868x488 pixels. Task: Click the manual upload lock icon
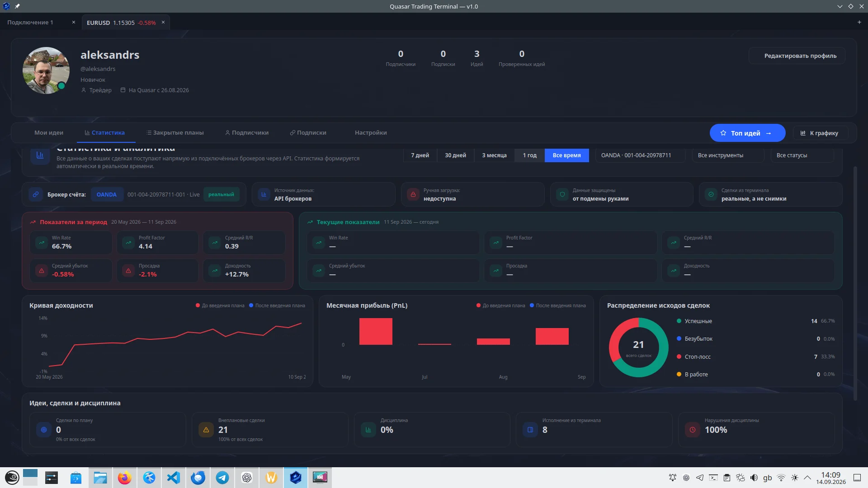(413, 194)
